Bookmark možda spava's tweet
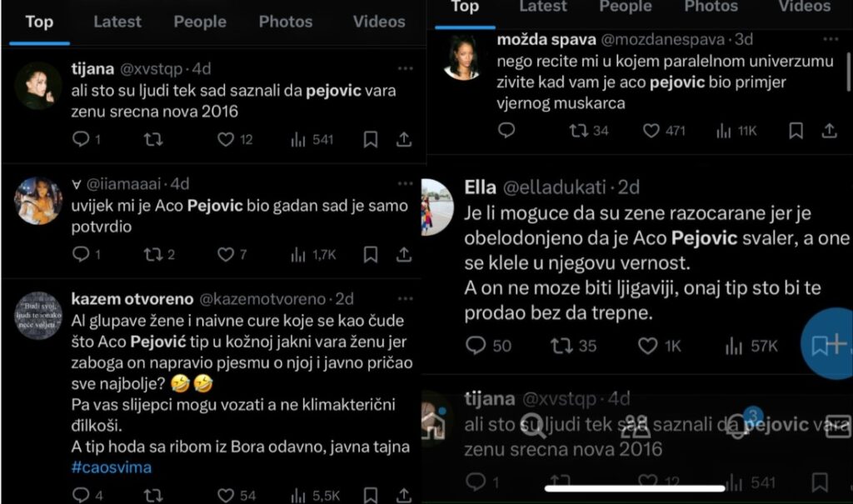853x504 pixels. (x=796, y=131)
